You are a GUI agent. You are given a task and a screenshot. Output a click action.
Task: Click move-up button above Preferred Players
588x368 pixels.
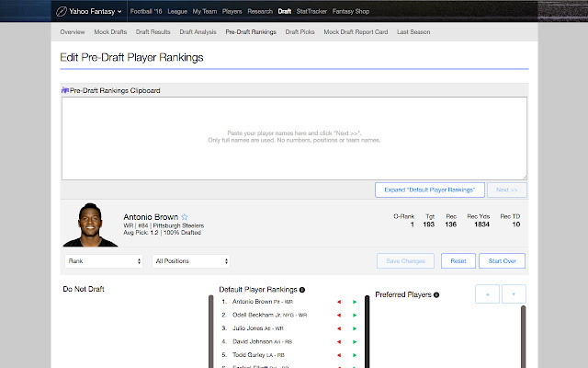coord(487,294)
